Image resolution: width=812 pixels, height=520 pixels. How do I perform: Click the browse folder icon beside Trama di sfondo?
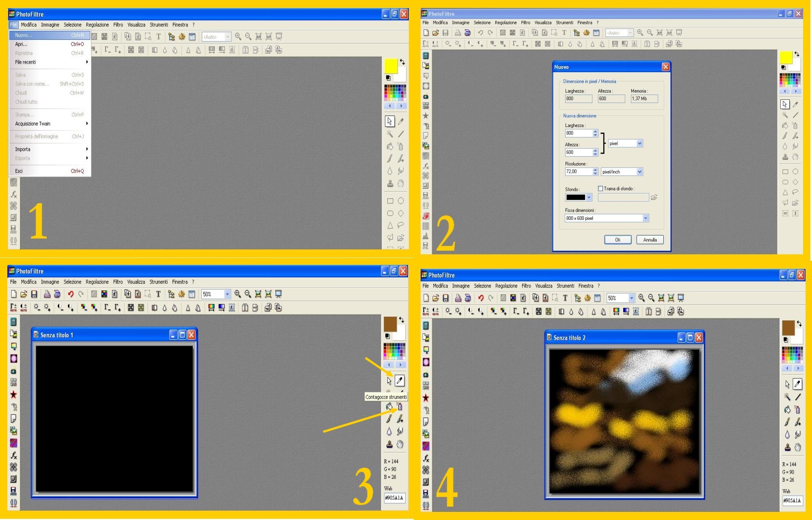tap(654, 198)
